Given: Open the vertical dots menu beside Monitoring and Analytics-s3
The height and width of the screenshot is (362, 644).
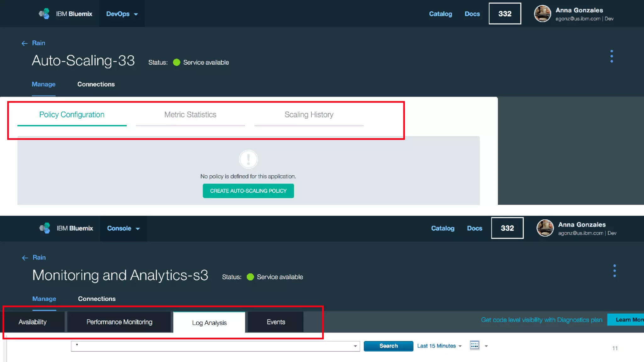Looking at the screenshot, I should point(614,271).
